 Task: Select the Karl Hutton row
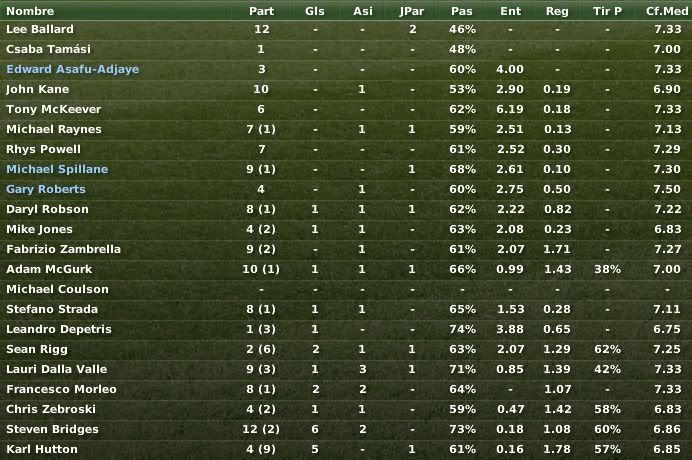click(346, 449)
